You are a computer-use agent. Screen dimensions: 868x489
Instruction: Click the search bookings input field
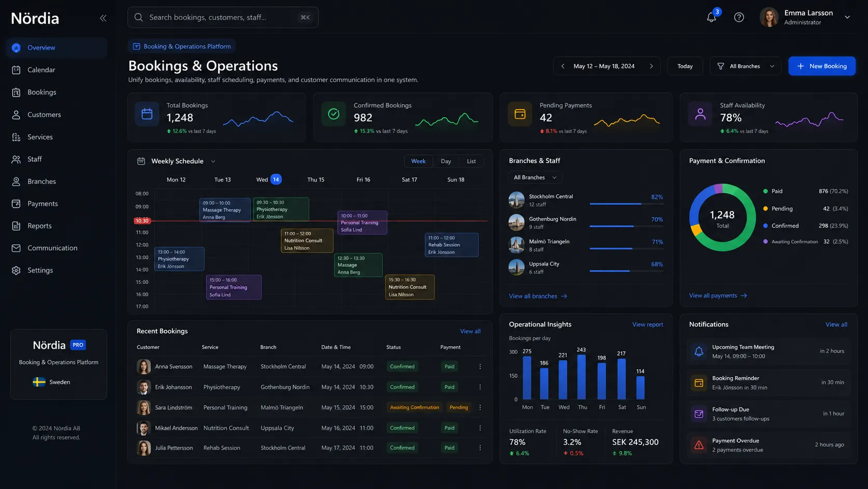tap(223, 17)
